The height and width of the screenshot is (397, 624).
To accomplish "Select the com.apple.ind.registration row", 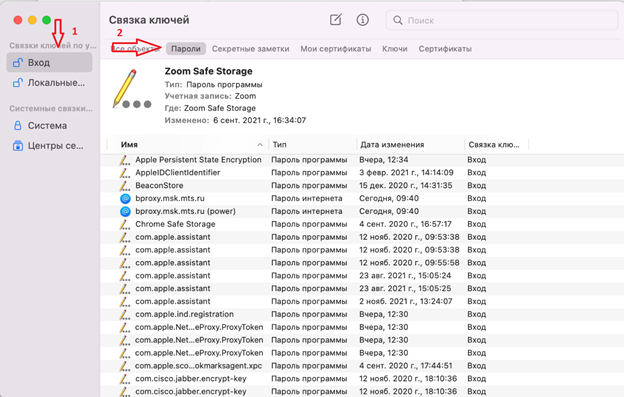I will tap(362, 314).
